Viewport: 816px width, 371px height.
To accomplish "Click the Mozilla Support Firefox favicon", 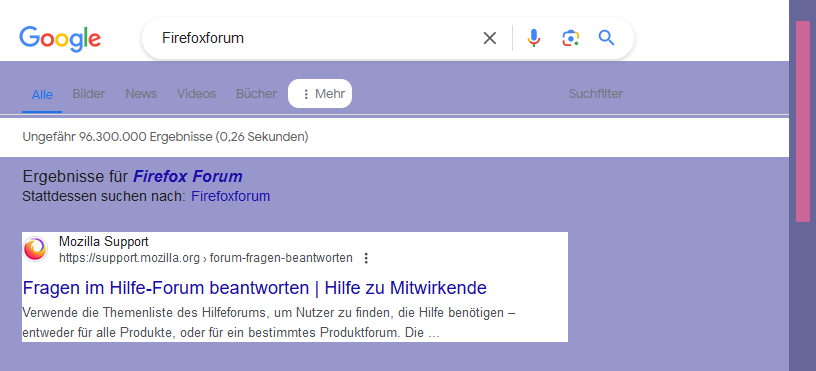I will pos(35,249).
